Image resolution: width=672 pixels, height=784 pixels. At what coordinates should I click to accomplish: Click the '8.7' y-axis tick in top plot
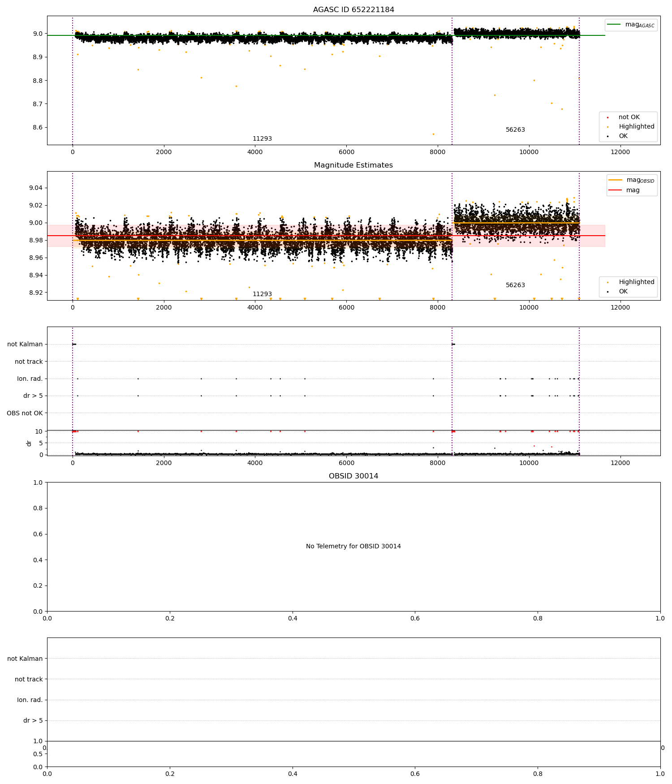[38, 104]
